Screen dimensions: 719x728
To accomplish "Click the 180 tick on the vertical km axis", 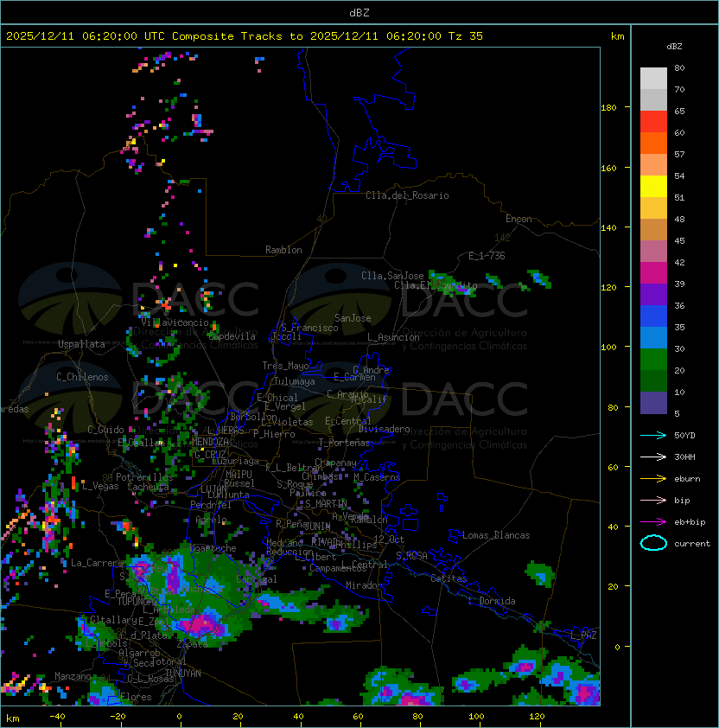I will coord(608,107).
